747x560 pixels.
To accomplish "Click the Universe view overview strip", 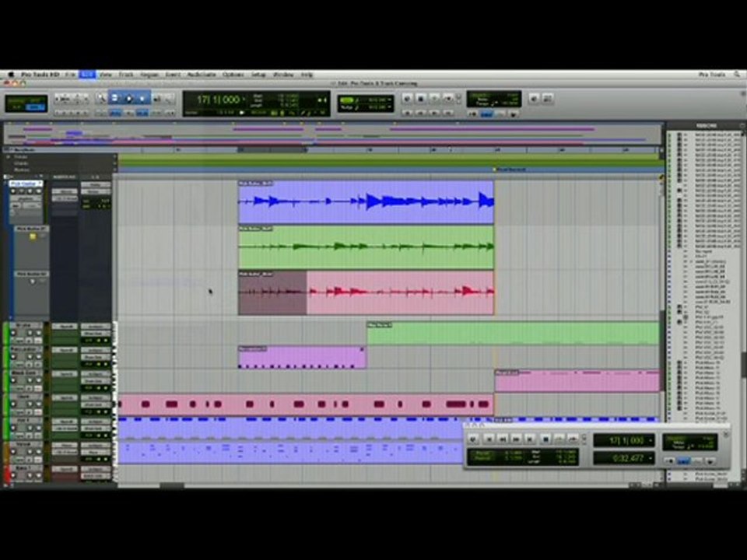I will tap(333, 134).
